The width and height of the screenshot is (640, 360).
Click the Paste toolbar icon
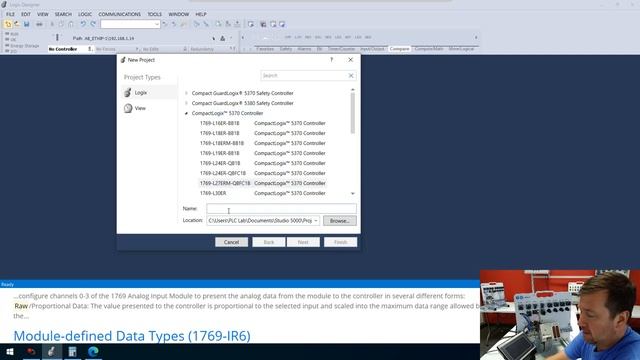tap(71, 24)
